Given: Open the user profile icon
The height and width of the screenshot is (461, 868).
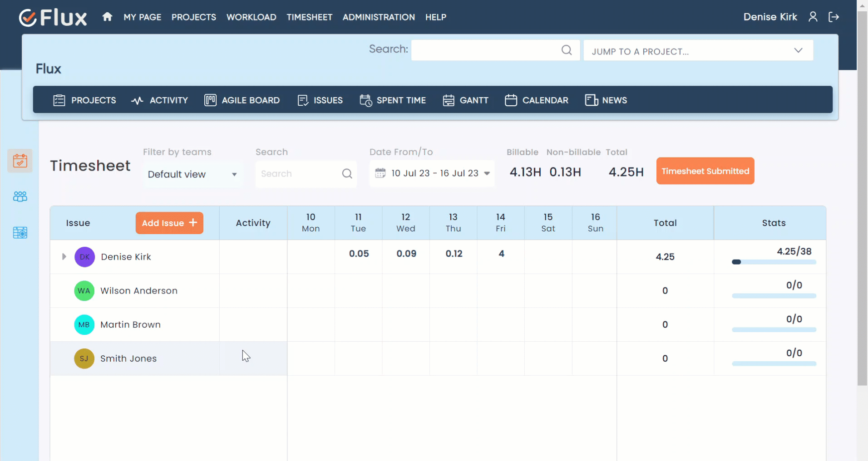Looking at the screenshot, I should [813, 17].
